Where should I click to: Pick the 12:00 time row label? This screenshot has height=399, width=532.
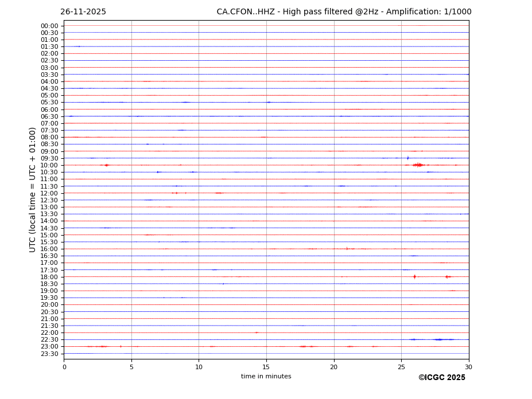click(49, 193)
